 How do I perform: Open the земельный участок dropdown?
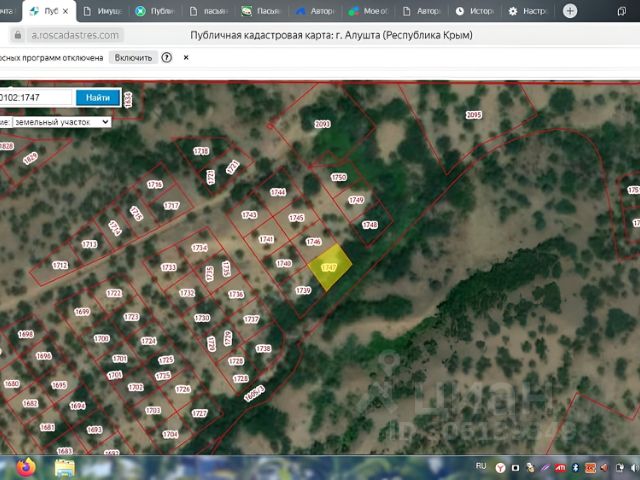coord(61,122)
